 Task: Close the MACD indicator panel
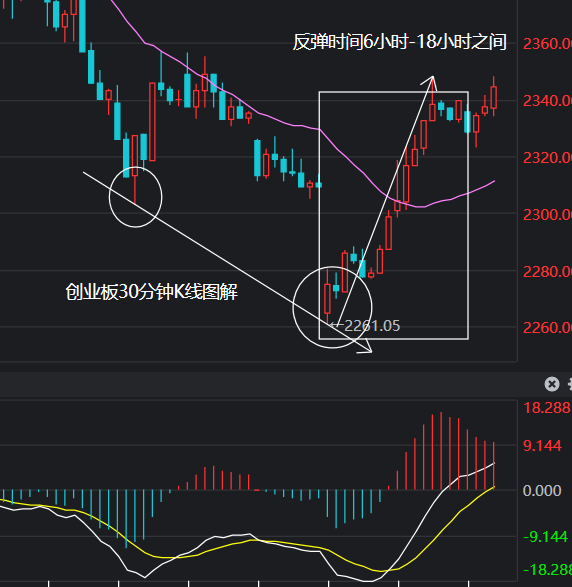552,384
